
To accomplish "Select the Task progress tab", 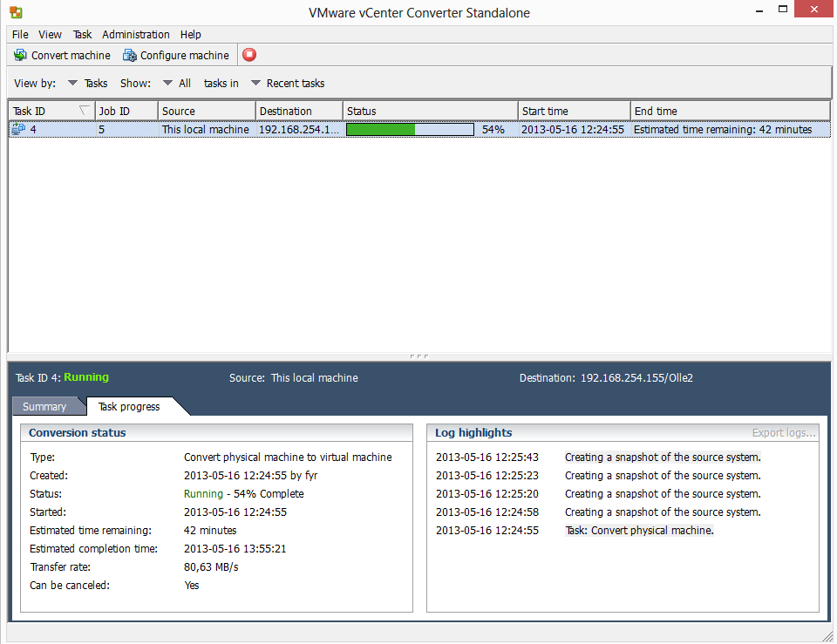I will [129, 407].
